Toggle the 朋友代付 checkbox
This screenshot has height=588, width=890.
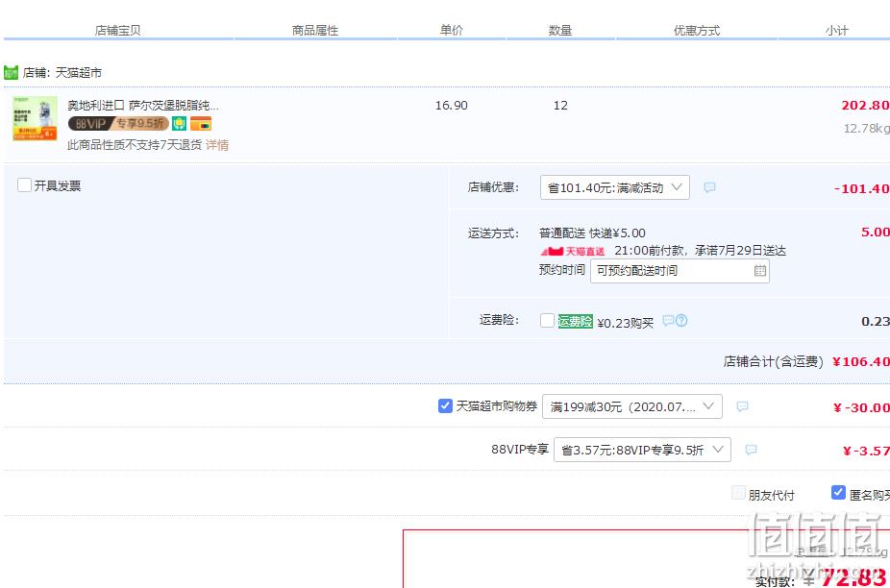(x=738, y=493)
